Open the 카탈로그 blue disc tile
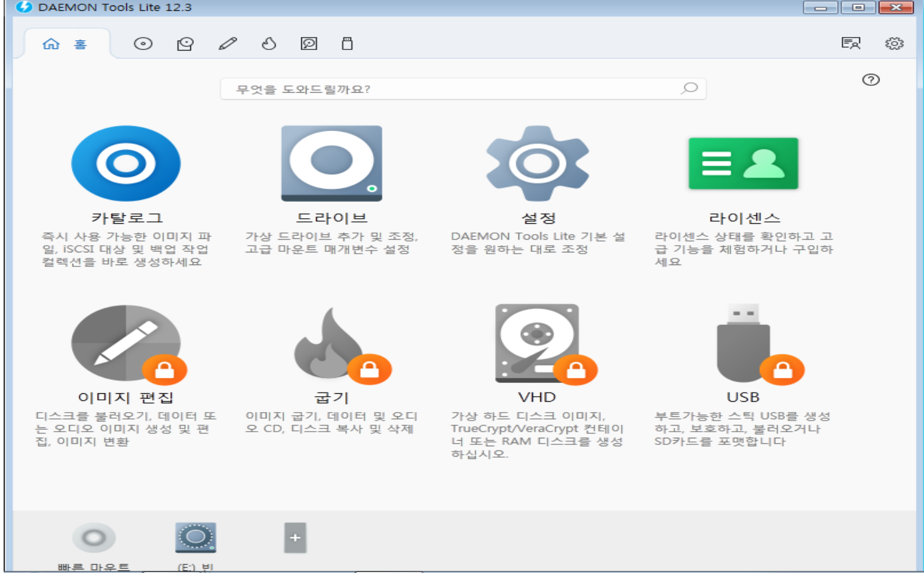This screenshot has height=573, width=924. [x=126, y=163]
